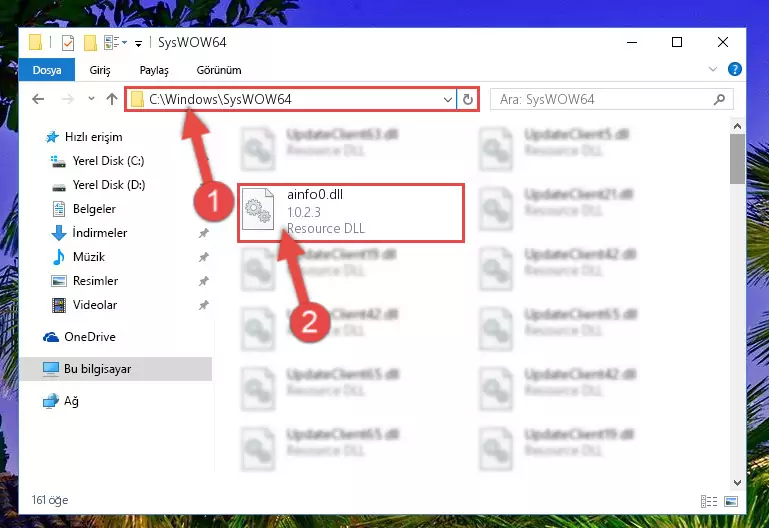This screenshot has height=528, width=769.
Task: Click the new folder quick access icon
Action: 90,43
